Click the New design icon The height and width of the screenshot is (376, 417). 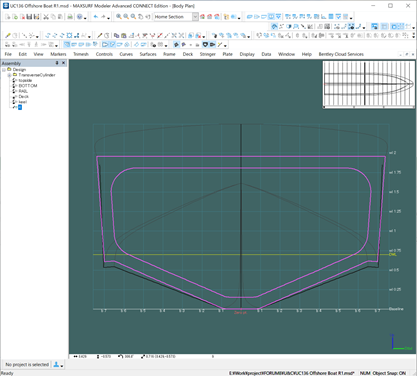7,17
